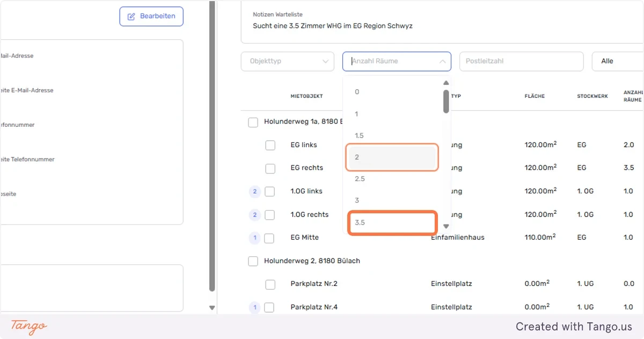Image resolution: width=644 pixels, height=339 pixels.
Task: Select 3 rooms in the dropdown
Action: tap(393, 200)
